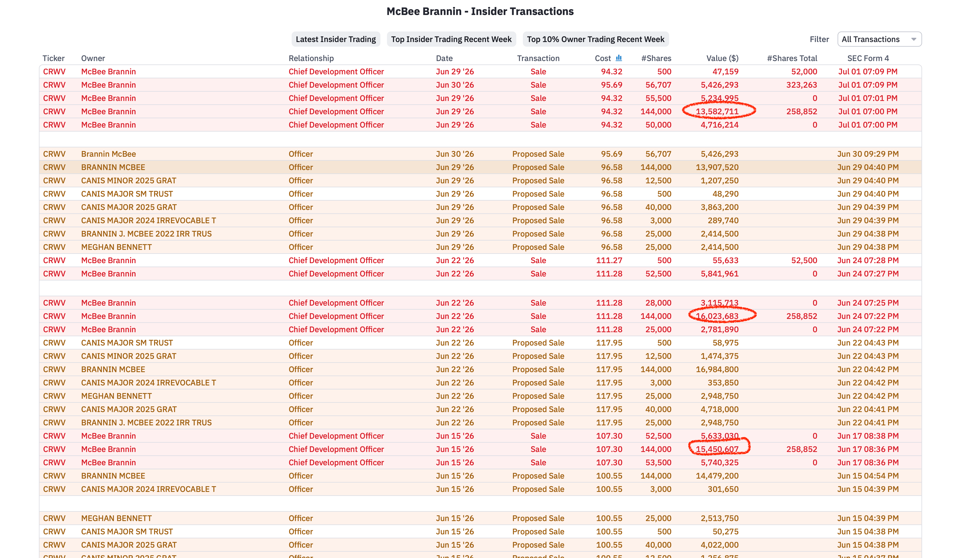Click the Jun 24 07:25 PM filing link
980x558 pixels.
coord(868,303)
